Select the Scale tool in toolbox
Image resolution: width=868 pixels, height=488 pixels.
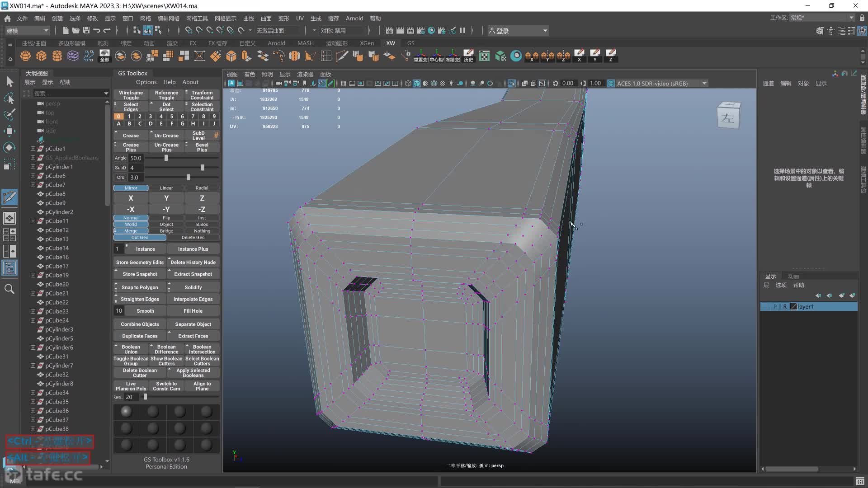pyautogui.click(x=9, y=164)
